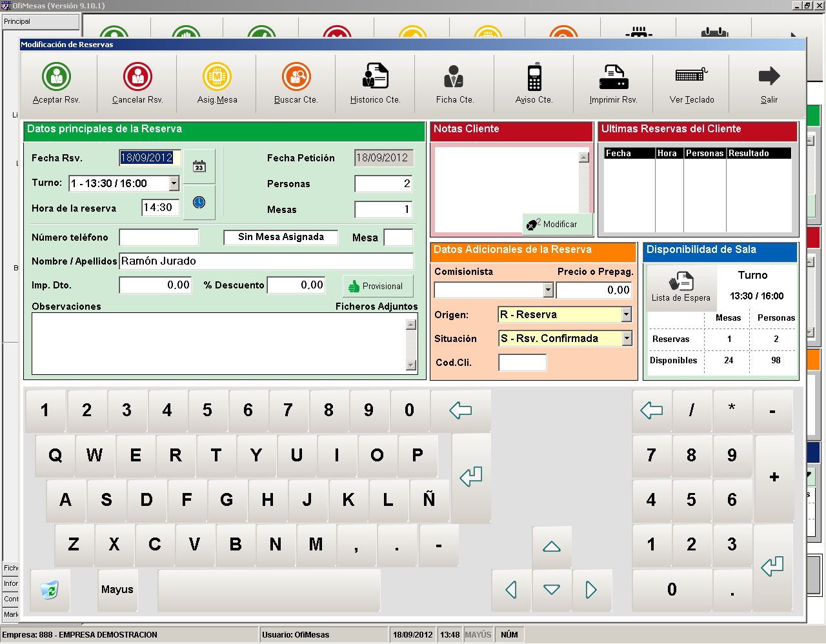Click the asterisk key on numeric keypad
The image size is (826, 644).
click(732, 410)
